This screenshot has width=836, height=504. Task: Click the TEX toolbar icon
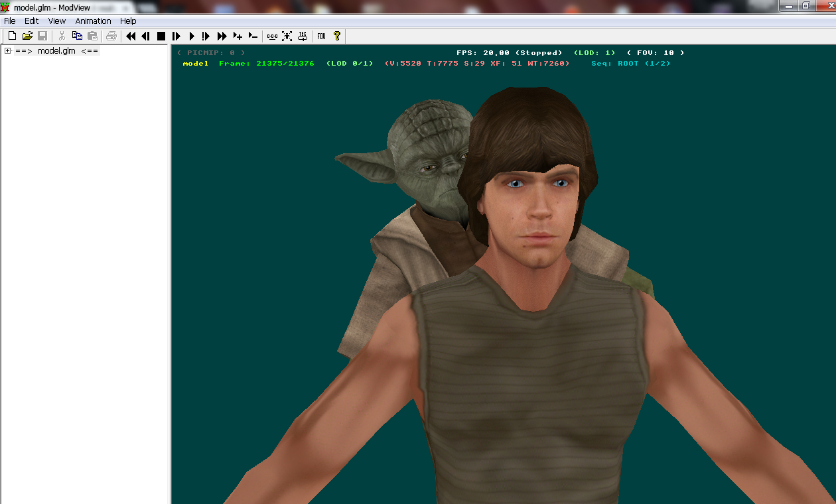pyautogui.click(x=303, y=36)
